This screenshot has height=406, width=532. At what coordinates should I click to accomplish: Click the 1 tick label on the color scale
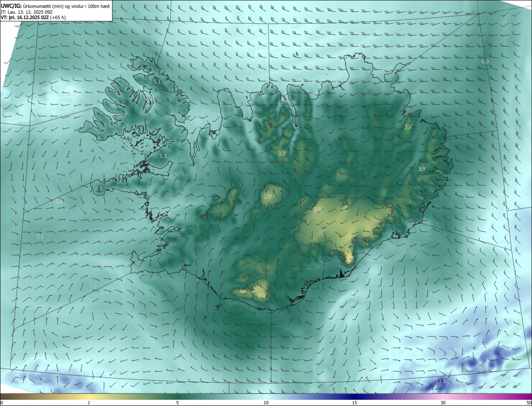(x=89, y=403)
